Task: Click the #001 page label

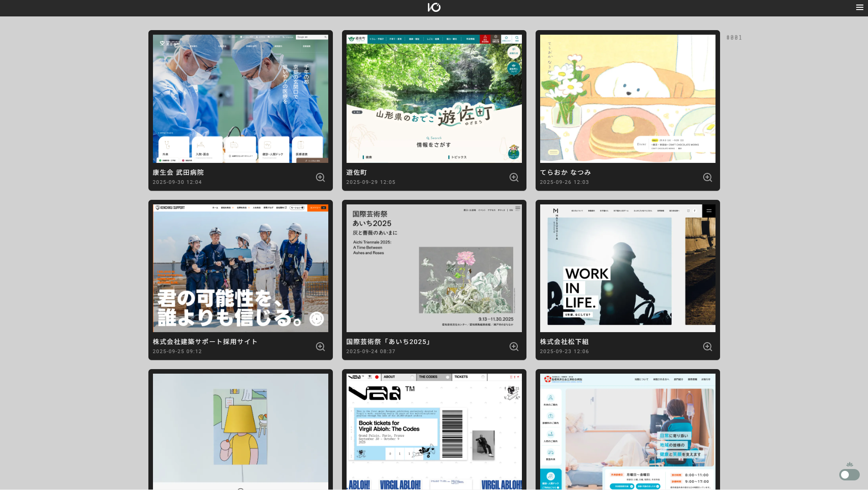Action: [734, 38]
